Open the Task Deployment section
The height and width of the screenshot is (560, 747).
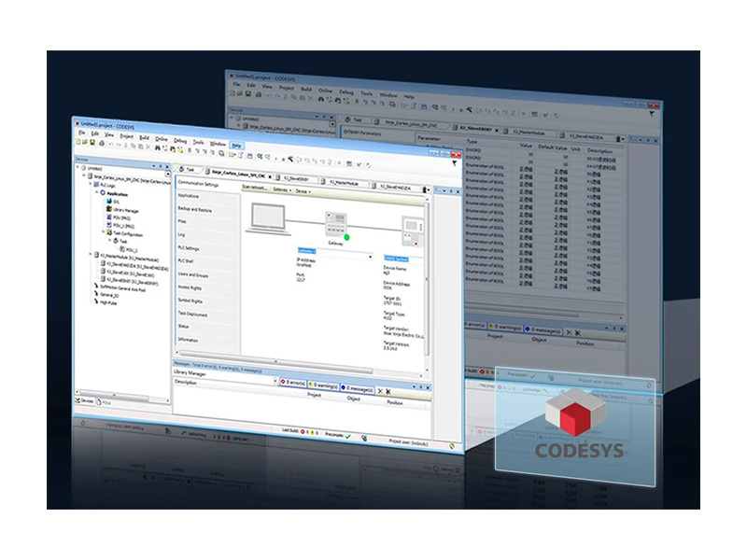(193, 315)
